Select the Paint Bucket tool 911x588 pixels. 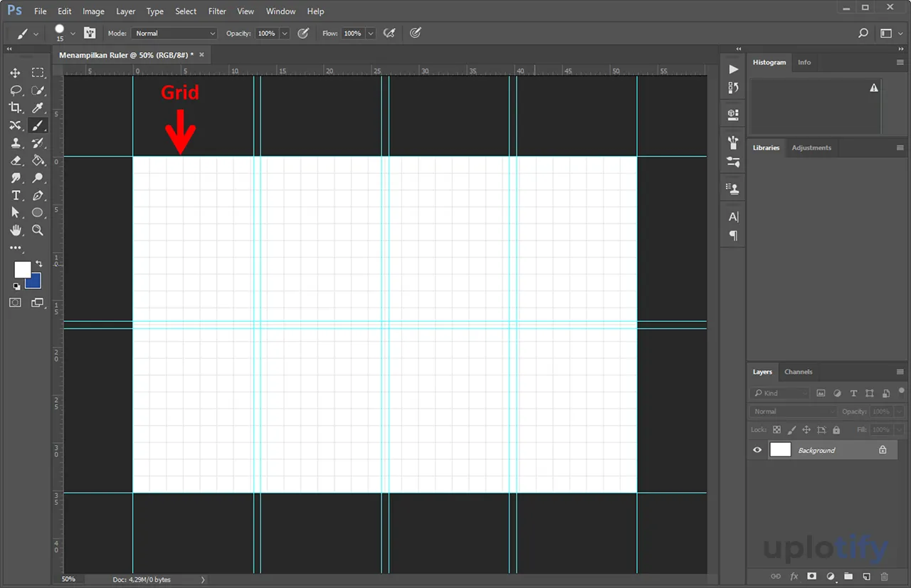coord(38,160)
